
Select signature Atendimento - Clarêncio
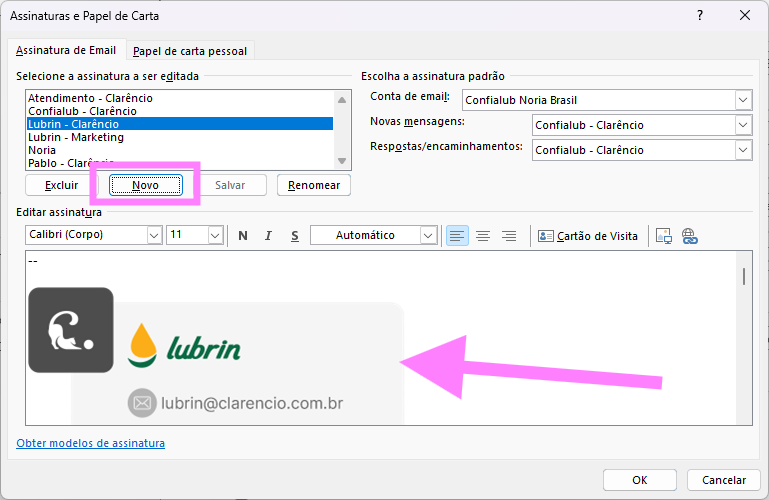[x=180, y=98]
